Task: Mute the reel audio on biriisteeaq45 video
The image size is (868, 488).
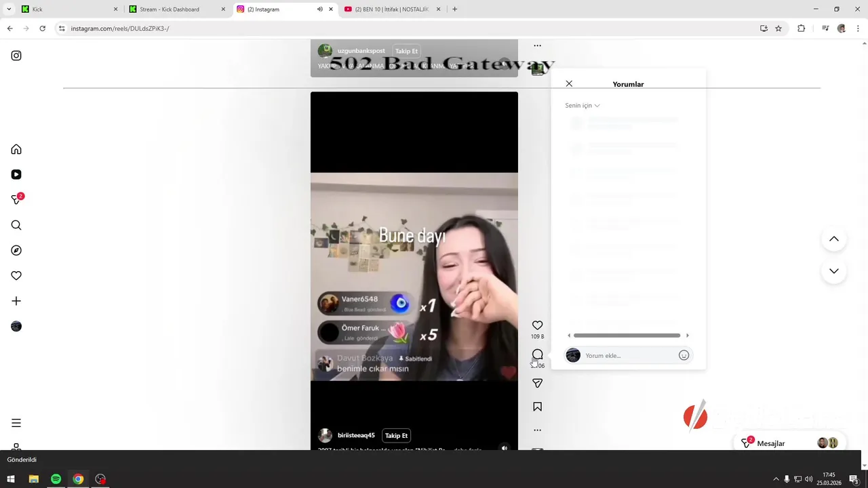Action: point(504,447)
